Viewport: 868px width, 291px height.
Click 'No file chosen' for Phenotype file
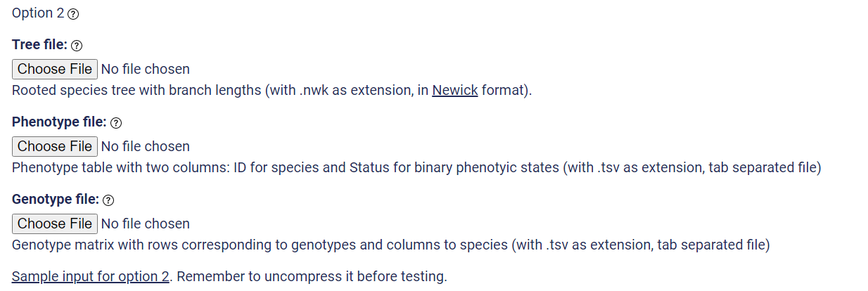pos(146,146)
